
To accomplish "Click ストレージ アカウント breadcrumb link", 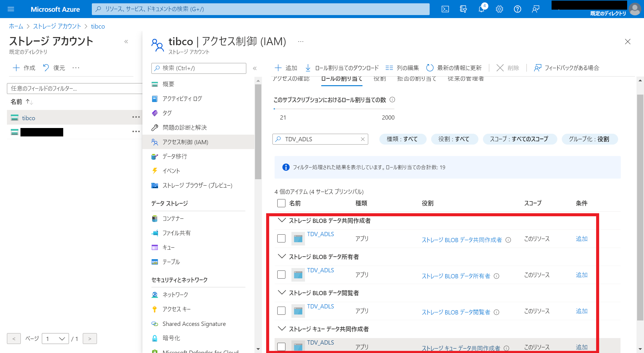I will point(57,26).
